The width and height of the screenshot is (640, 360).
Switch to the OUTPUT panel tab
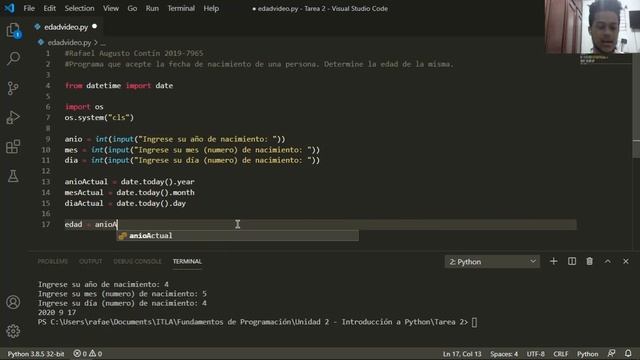tap(91, 261)
